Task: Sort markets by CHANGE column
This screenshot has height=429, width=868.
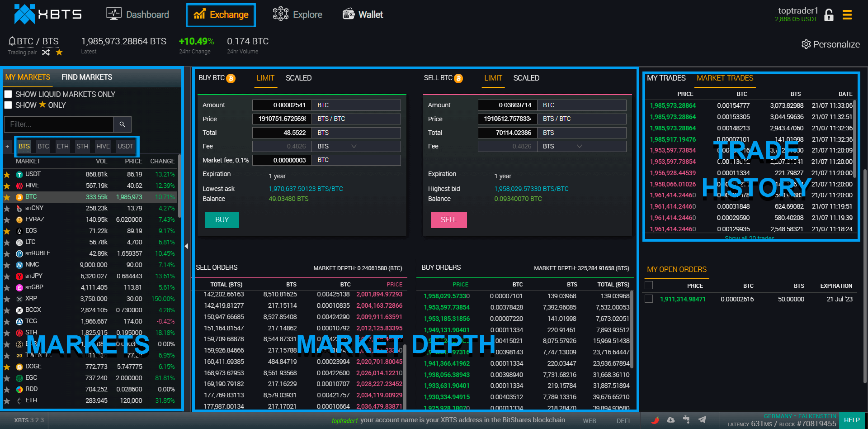Action: click(x=162, y=161)
